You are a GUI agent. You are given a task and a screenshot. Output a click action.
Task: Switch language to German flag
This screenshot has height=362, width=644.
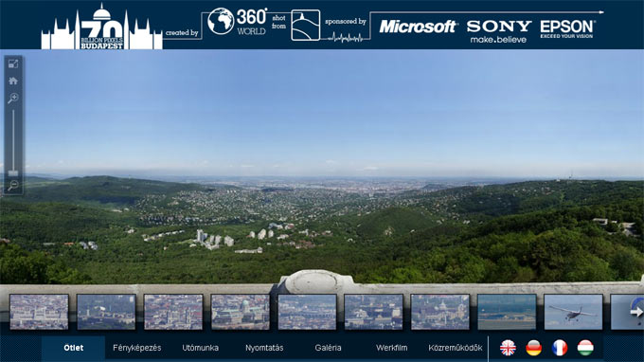[533, 348]
